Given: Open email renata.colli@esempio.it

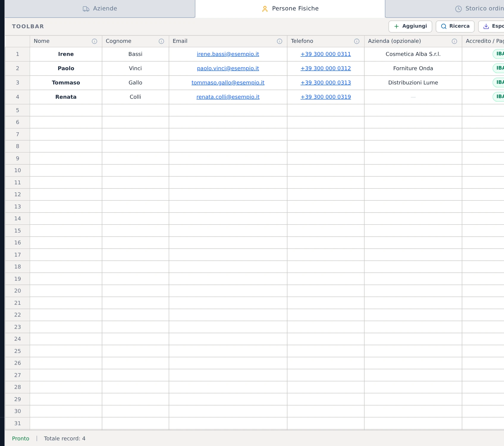Looking at the screenshot, I should [x=228, y=97].
